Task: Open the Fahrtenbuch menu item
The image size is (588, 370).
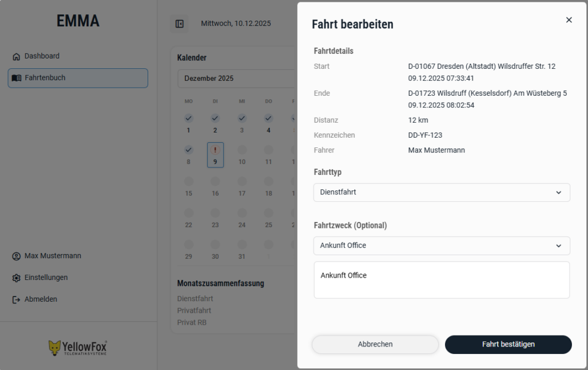Action: pos(78,78)
